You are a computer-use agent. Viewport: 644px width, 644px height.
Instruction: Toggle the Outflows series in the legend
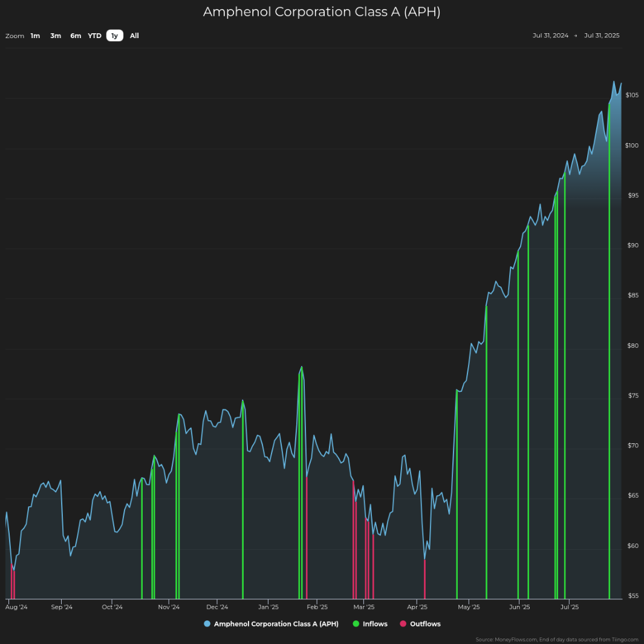[420, 624]
